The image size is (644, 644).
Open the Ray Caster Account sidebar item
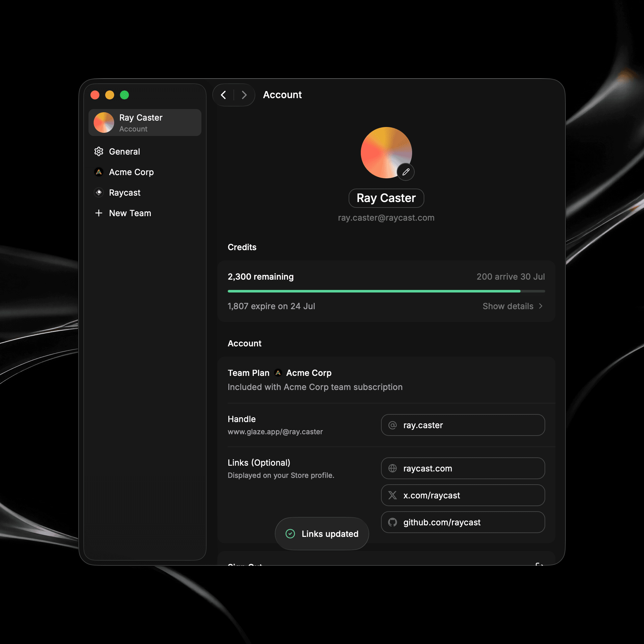(x=145, y=122)
